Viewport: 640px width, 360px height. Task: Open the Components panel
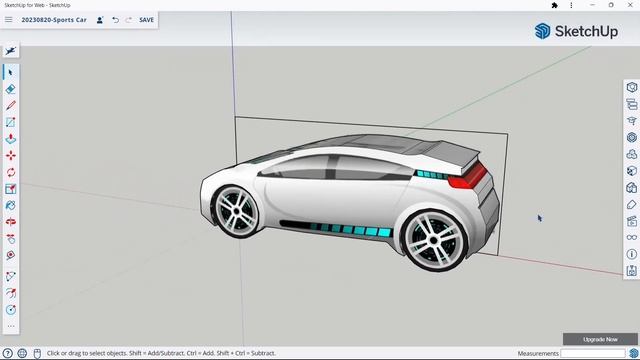click(631, 138)
